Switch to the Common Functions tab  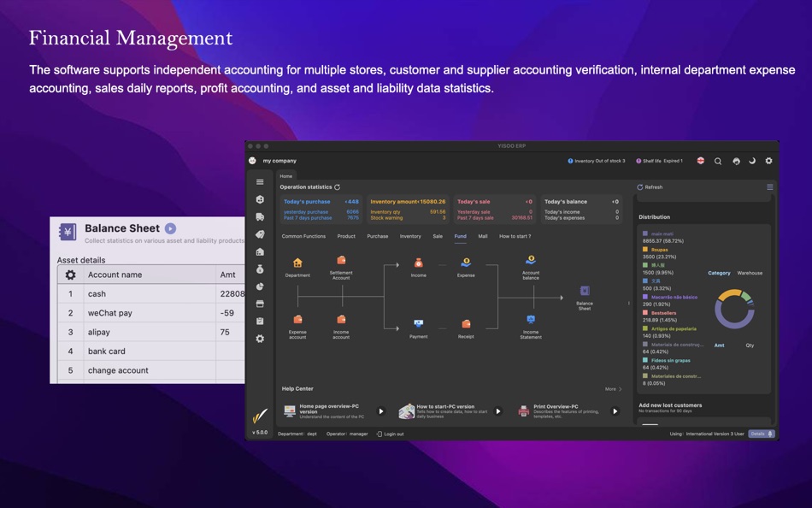click(x=303, y=236)
